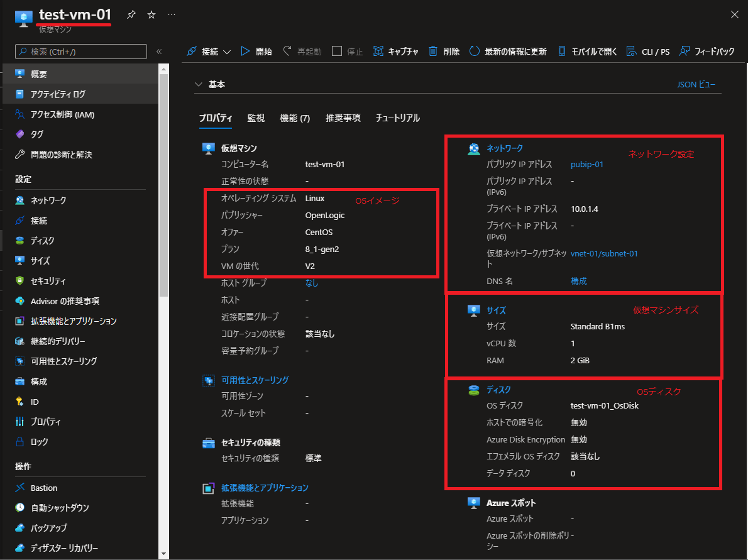Viewport: 748px width, 560px height.
Task: Click the 拡張機能とアプリケーション sidebar icon
Action: pos(19,321)
